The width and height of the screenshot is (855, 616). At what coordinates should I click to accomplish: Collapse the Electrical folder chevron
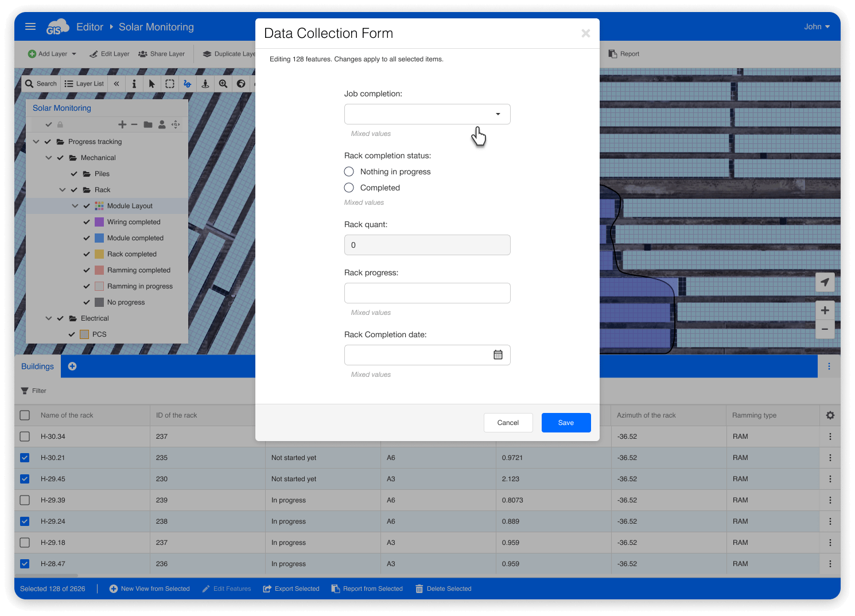point(49,318)
